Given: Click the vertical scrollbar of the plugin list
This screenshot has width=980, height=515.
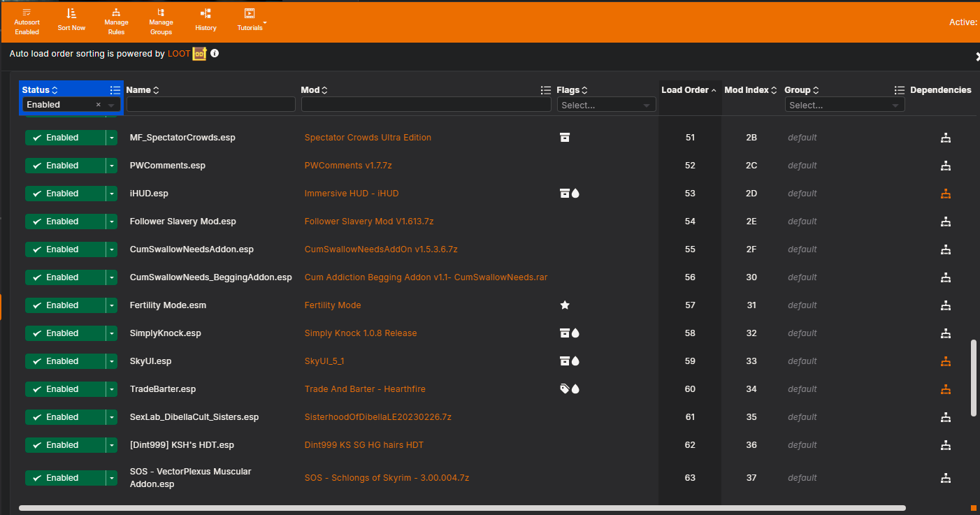Looking at the screenshot, I should pos(973,378).
